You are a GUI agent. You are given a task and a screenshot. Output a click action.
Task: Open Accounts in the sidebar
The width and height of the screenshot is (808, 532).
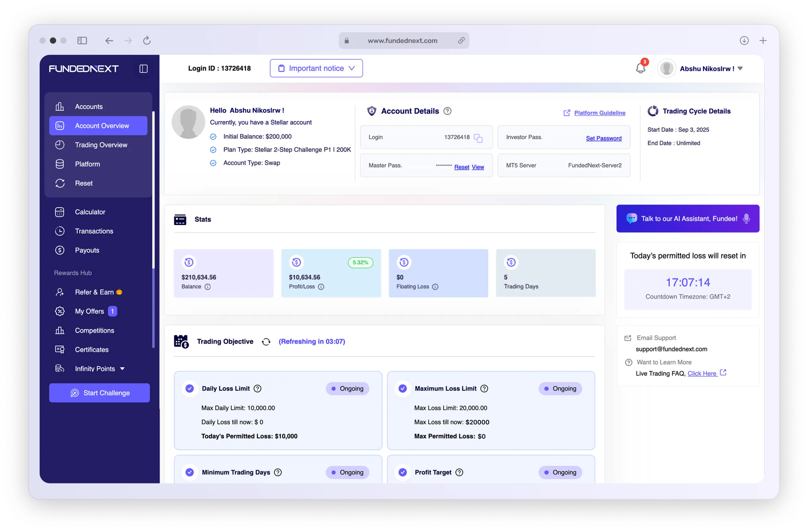(x=98, y=107)
